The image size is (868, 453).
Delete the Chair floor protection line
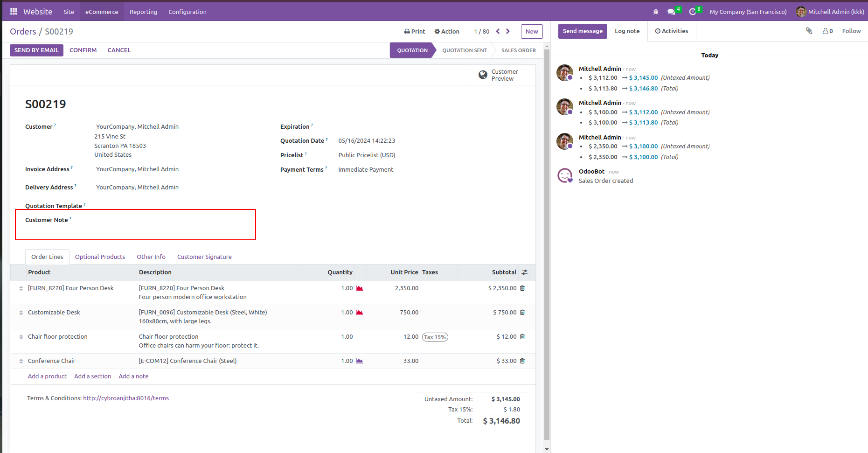coord(522,337)
